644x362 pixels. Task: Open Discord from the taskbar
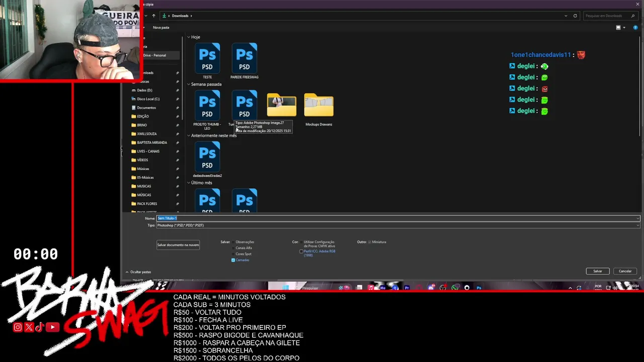coord(431,288)
